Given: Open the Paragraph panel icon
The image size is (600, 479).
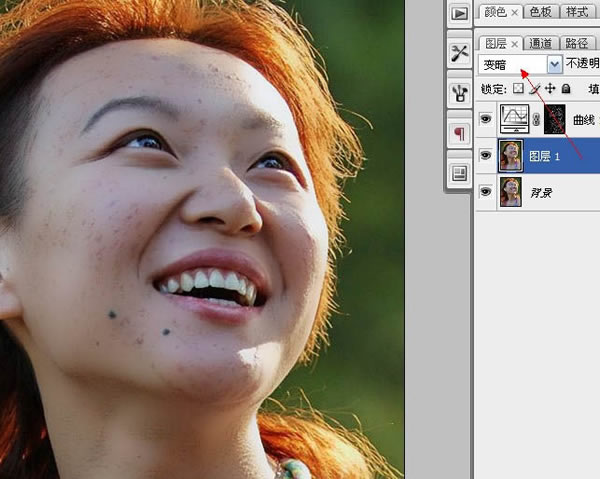Looking at the screenshot, I should pos(459,133).
